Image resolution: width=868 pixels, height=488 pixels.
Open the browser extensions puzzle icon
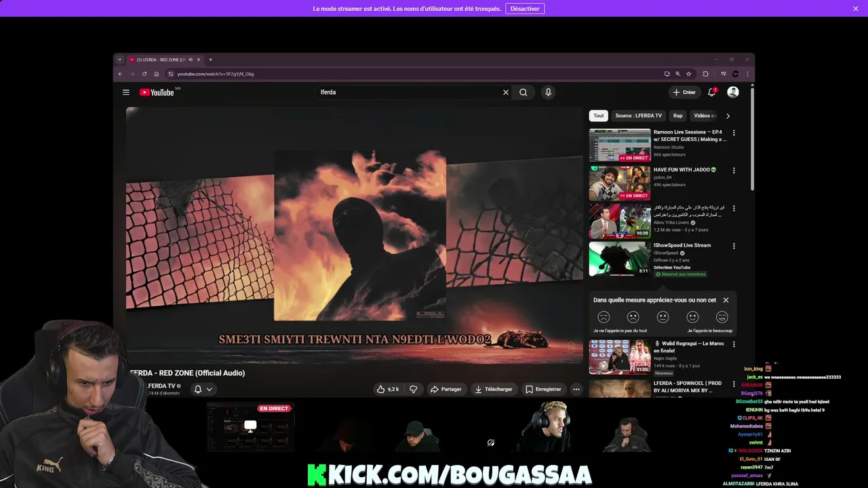point(705,74)
